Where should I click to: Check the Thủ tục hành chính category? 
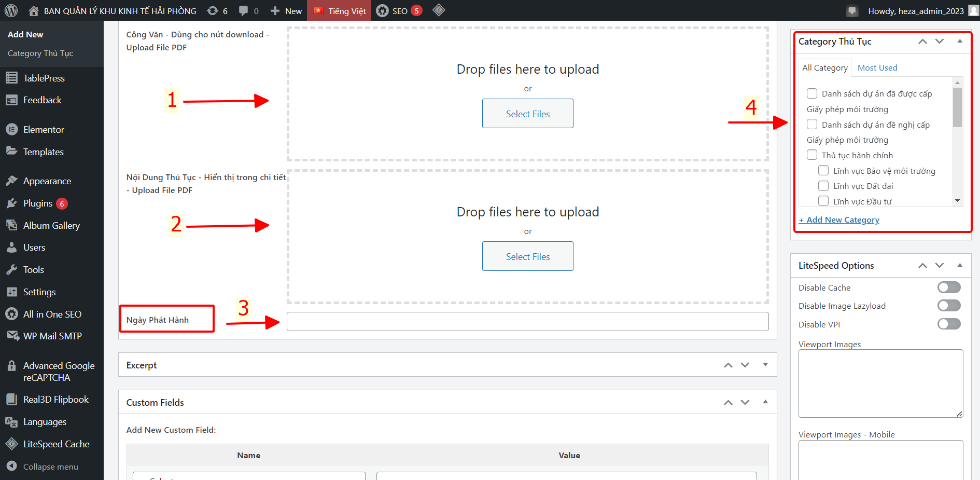pos(812,155)
